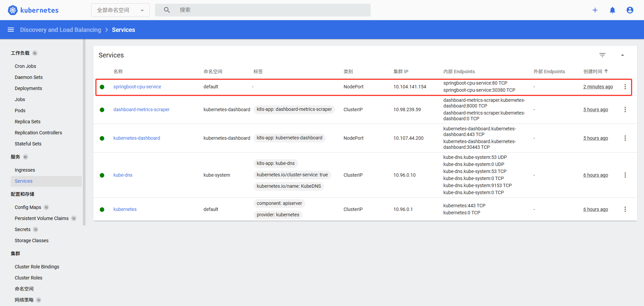The image size is (644, 306).
Task: Open Secrets in sidebar
Action: coord(22,229)
